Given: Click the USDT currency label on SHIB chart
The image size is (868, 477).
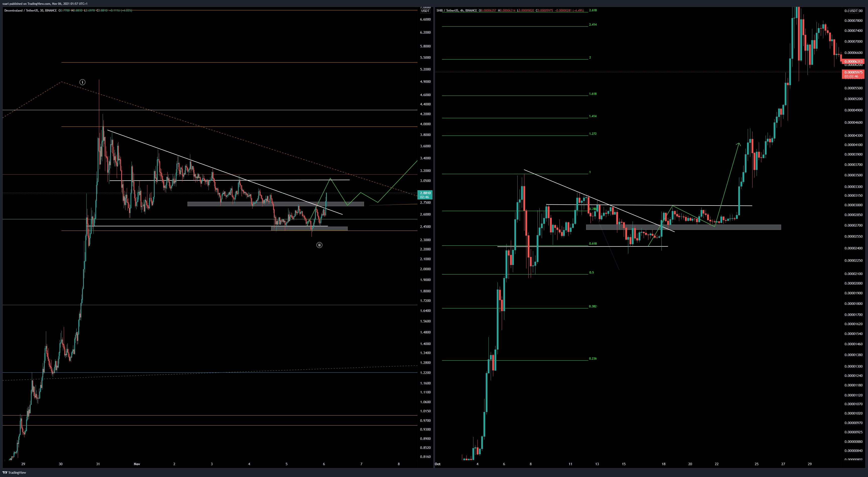Looking at the screenshot, I should tap(853, 11).
